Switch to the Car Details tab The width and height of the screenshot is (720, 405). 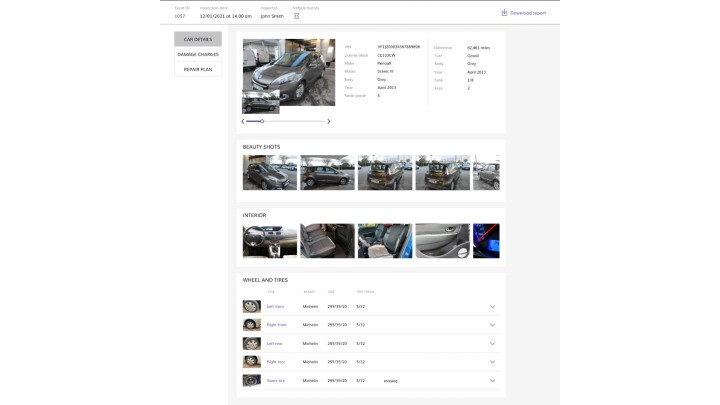(x=198, y=39)
